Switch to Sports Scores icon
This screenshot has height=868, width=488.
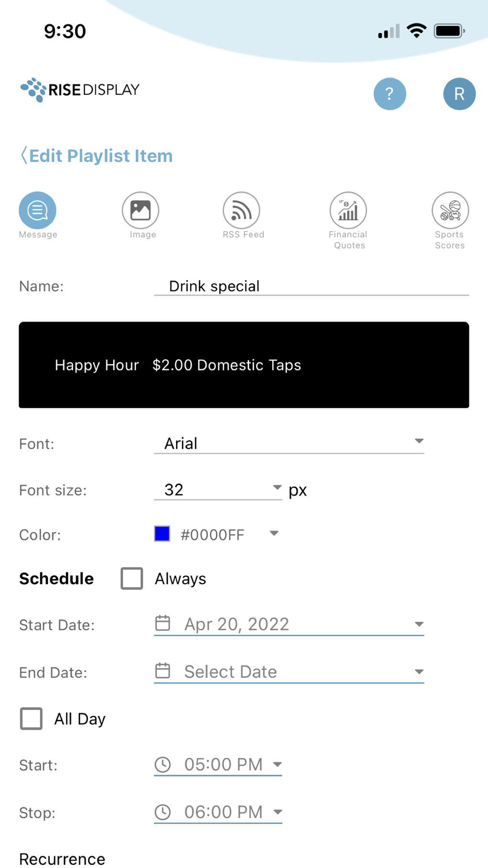coord(450,210)
